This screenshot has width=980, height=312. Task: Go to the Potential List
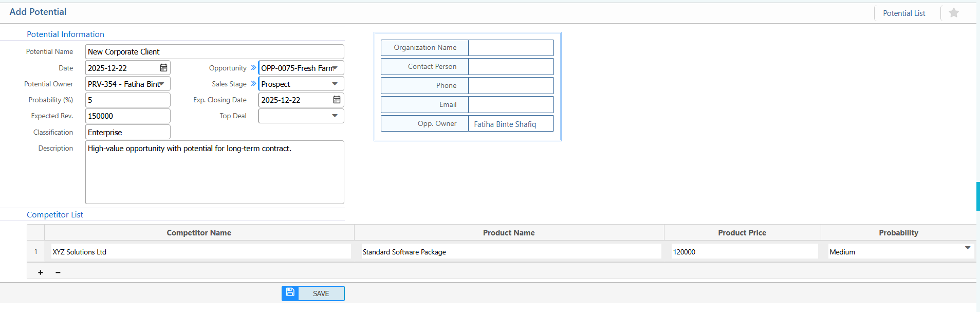coord(903,13)
